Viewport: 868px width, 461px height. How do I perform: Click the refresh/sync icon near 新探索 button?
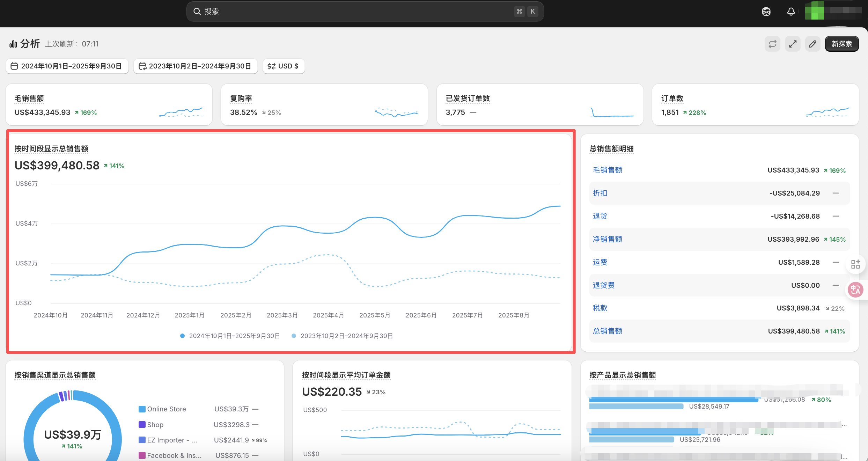[772, 44]
